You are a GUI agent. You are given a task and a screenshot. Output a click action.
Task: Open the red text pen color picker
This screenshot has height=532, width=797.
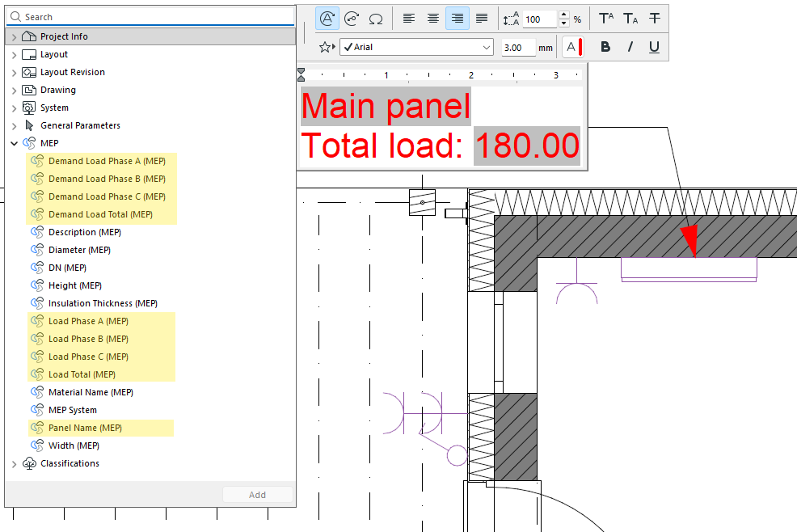click(573, 47)
